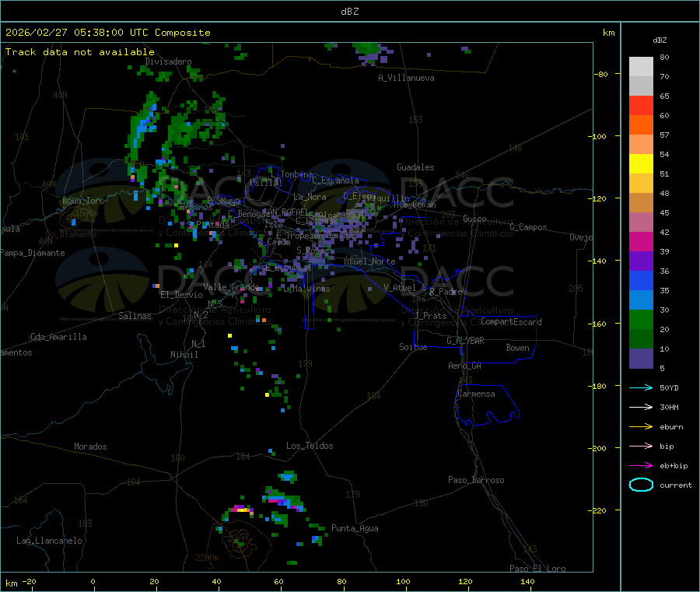The width and height of the screenshot is (700, 592).
Task: Click the 'G_Campos' place label
Action: tap(528, 227)
